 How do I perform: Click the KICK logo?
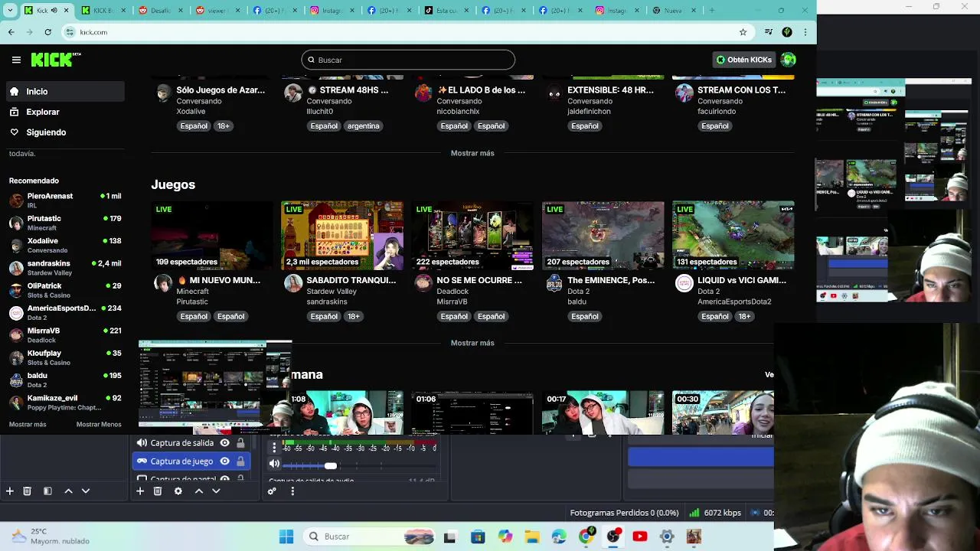(x=55, y=60)
